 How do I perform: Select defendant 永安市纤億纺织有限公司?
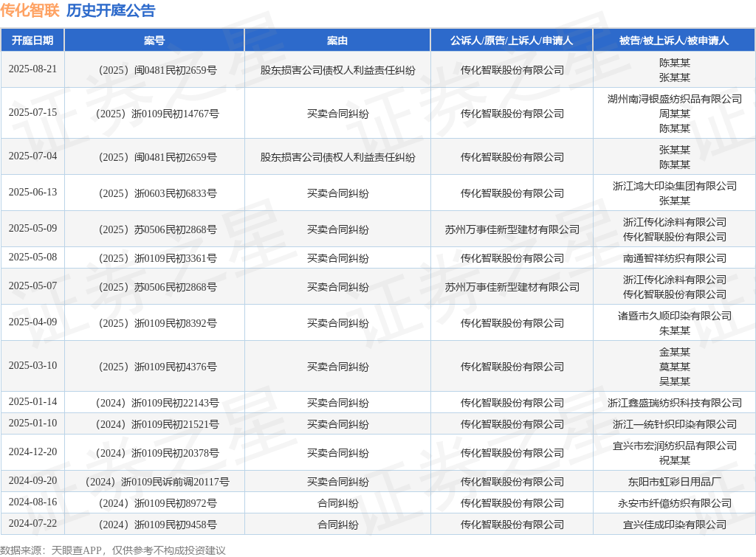point(675,504)
